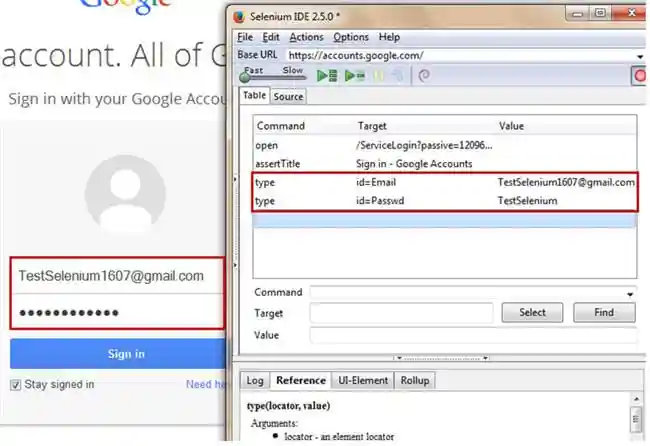The height and width of the screenshot is (446, 650).
Task: Play the current test case
Action: pos(355,76)
